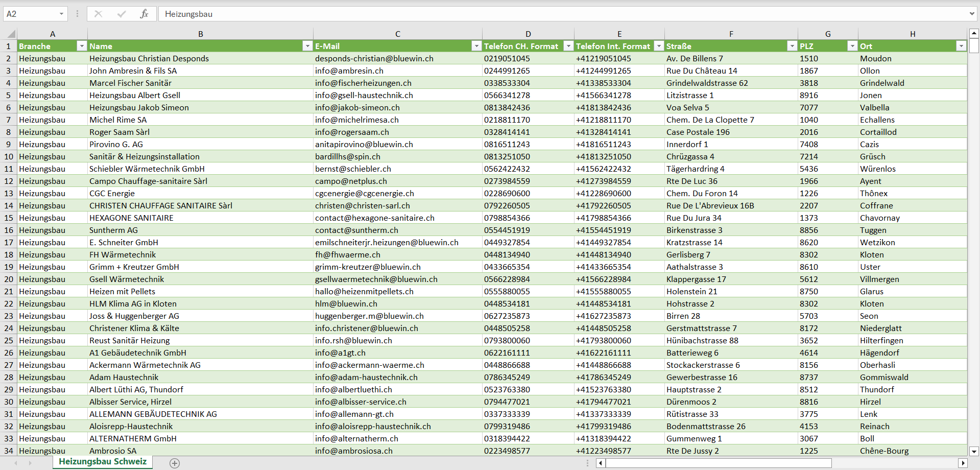Select column G header
980x470 pixels.
[x=828, y=34]
